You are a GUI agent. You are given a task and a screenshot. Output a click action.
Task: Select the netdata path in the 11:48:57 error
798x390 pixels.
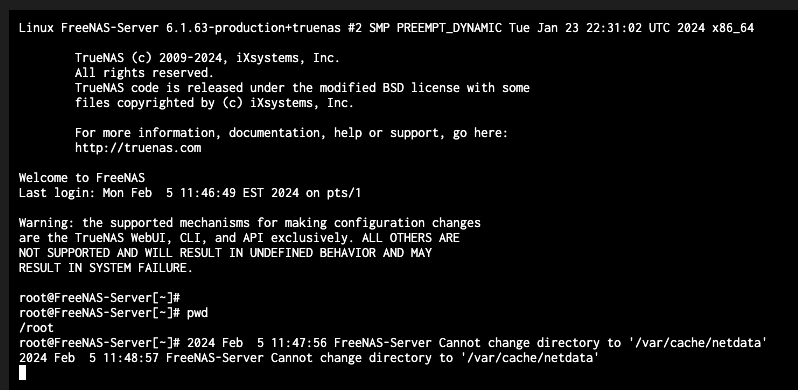[x=529, y=358]
